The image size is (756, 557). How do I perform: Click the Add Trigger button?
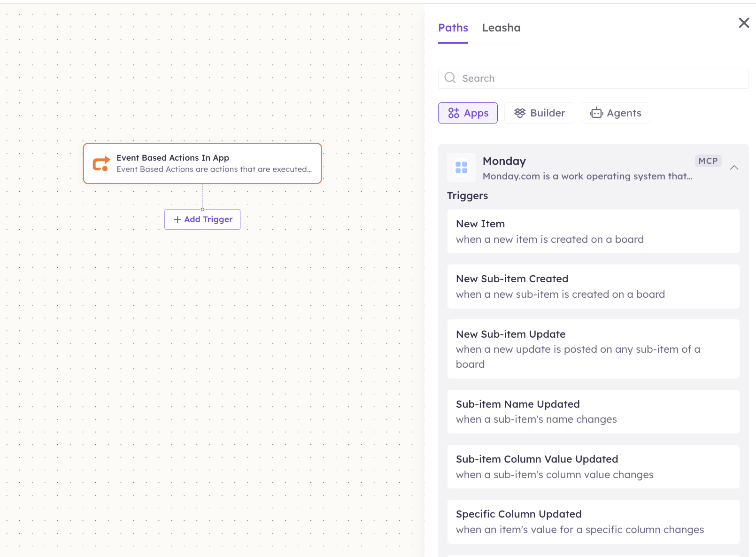202,219
